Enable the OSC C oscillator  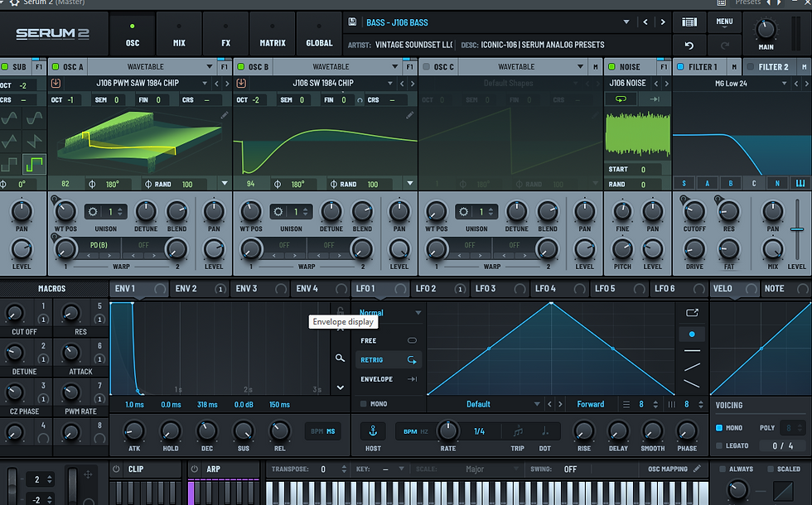tap(426, 67)
